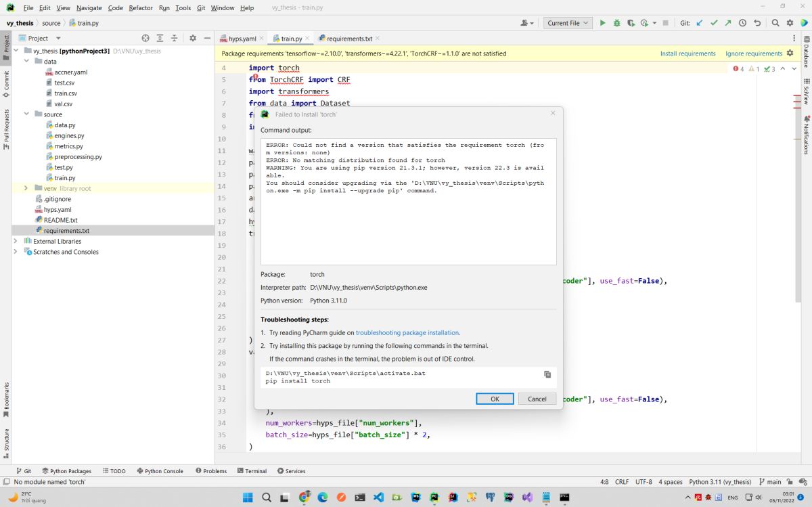Switch to the requirements.txt editor tab

point(348,39)
